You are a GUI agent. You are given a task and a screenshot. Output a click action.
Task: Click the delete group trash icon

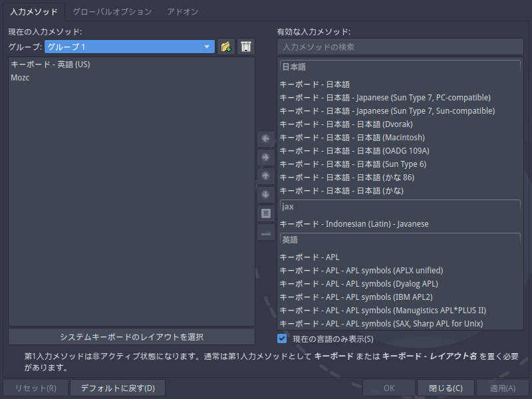coord(246,47)
